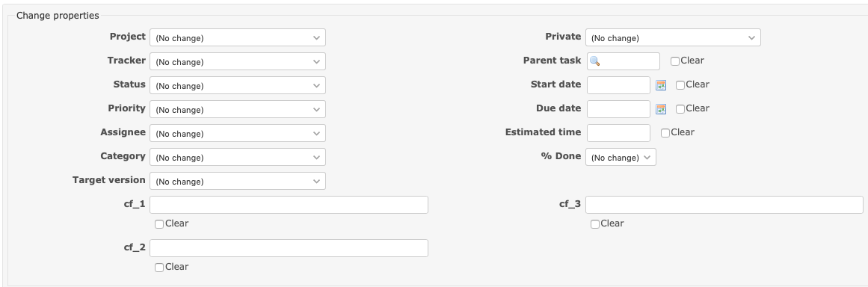Check the Clear box for Parent task
This screenshot has height=287, width=868.
(675, 61)
